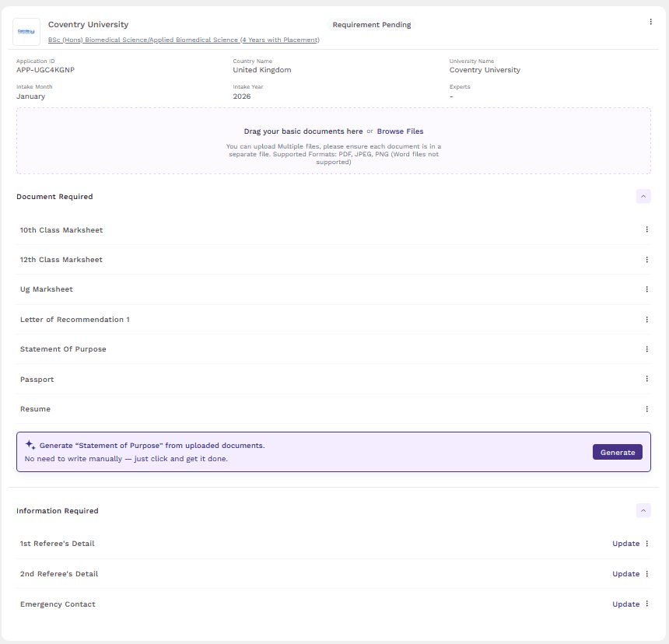669x644 pixels.
Task: Open 2nd Referee's Detail options menu
Action: pos(648,573)
